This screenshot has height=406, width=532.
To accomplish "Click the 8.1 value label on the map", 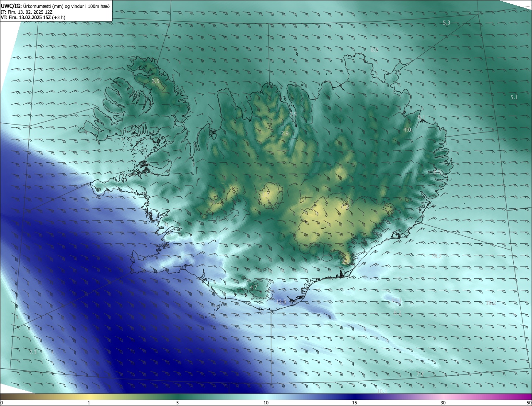I will 421,117.
